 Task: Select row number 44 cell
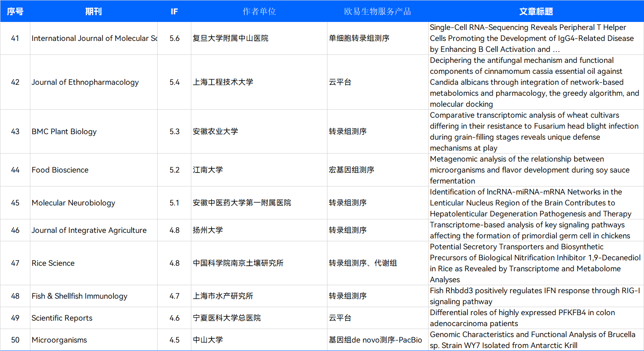click(15, 170)
